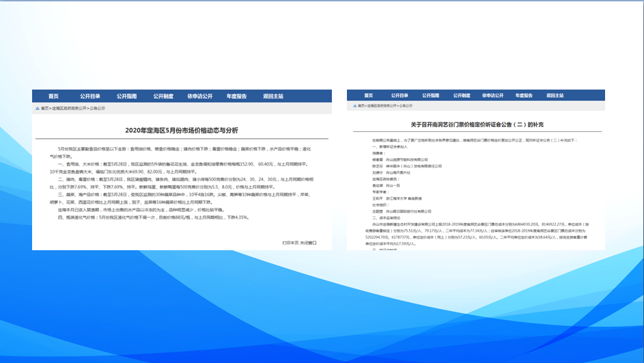Select 公开目录 in the left page navigation bar

pos(89,96)
